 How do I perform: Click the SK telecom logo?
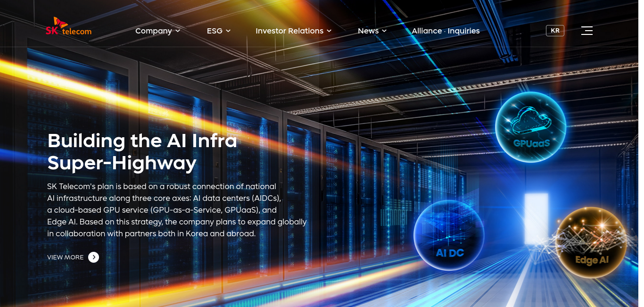pyautogui.click(x=69, y=26)
